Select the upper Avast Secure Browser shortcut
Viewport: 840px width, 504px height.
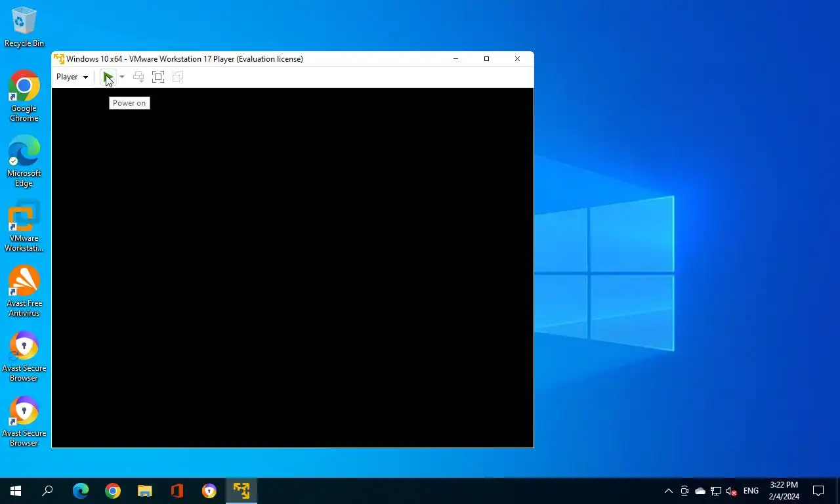click(x=24, y=356)
